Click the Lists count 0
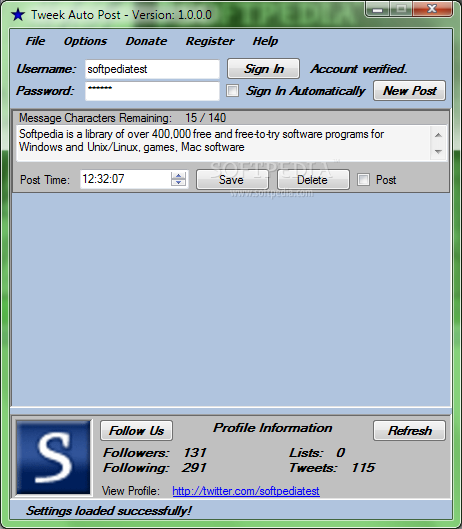The image size is (462, 529). (341, 453)
